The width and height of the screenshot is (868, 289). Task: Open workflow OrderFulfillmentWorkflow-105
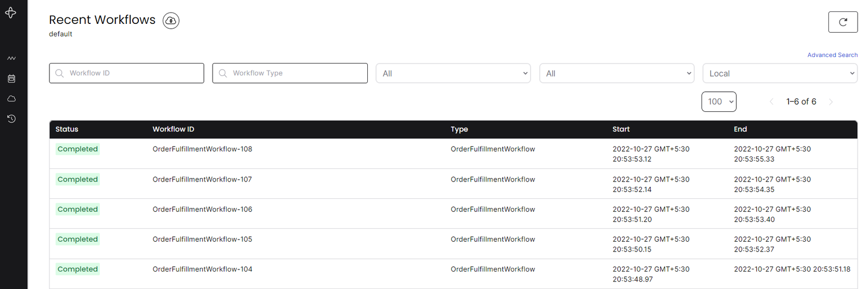tap(202, 239)
